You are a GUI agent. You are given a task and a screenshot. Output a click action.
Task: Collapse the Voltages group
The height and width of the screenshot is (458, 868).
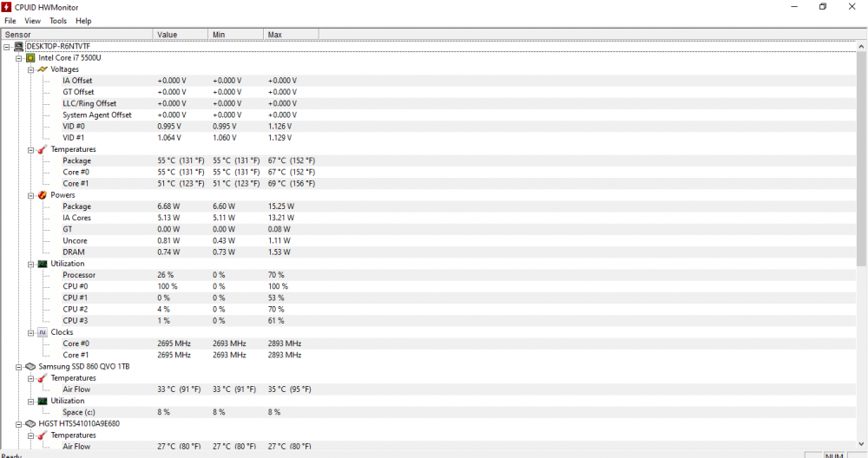coord(31,69)
